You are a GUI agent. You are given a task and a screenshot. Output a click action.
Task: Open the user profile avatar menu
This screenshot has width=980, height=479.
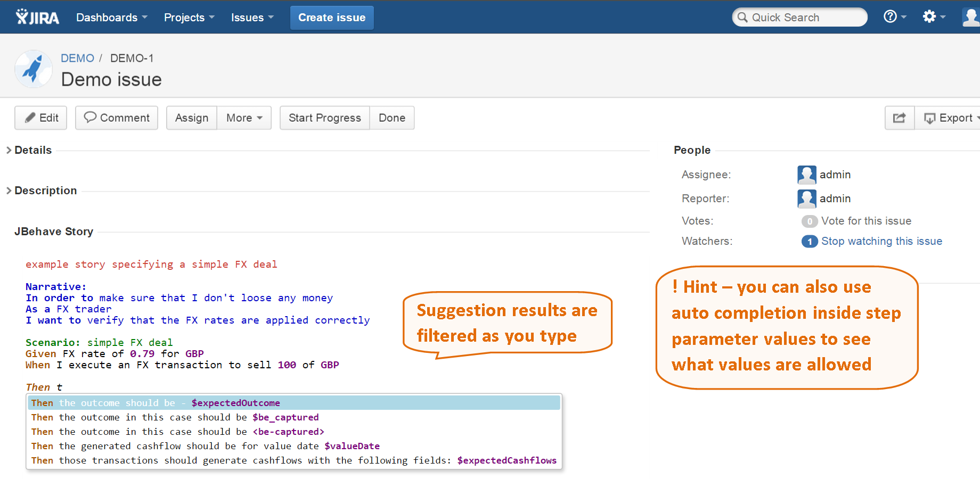click(x=971, y=17)
